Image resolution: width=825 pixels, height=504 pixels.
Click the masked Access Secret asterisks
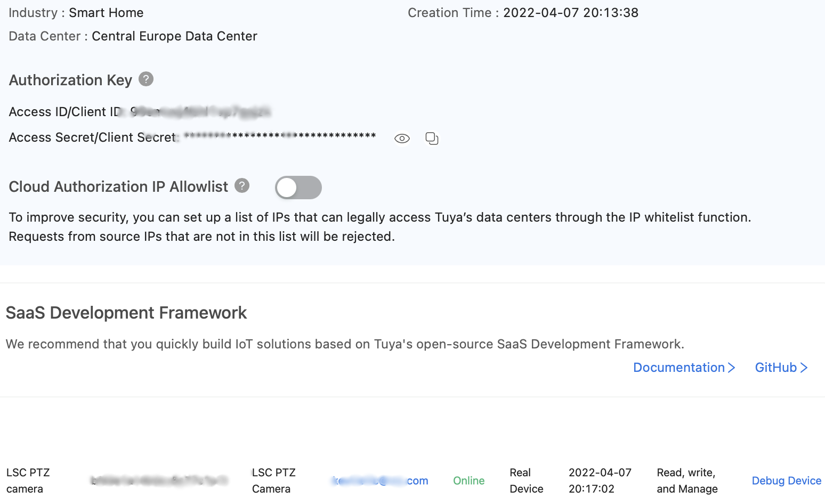click(x=280, y=136)
